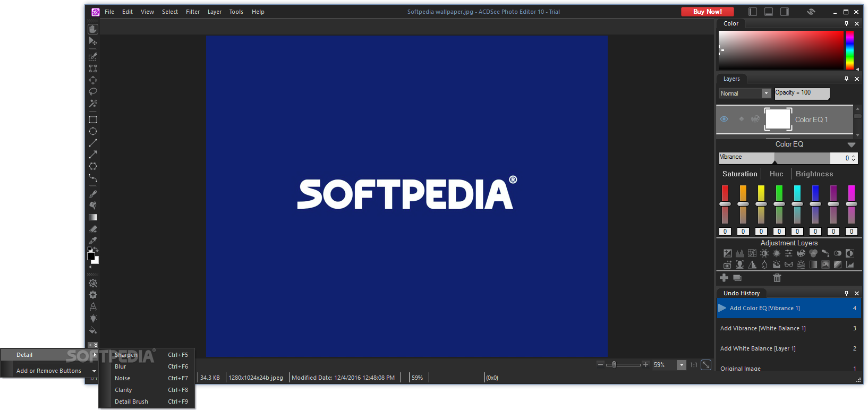The image size is (868, 410).
Task: Select the Ellipse shape tool
Action: tap(93, 131)
